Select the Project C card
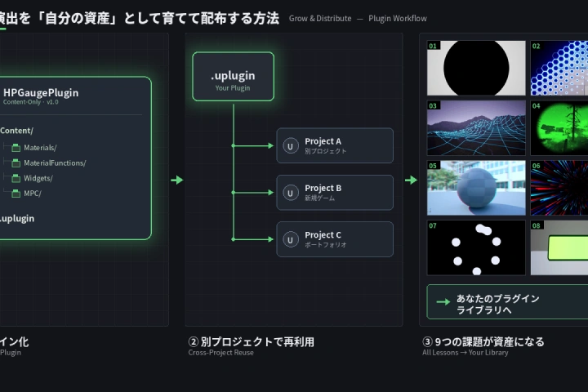This screenshot has width=588, height=392. (x=335, y=239)
